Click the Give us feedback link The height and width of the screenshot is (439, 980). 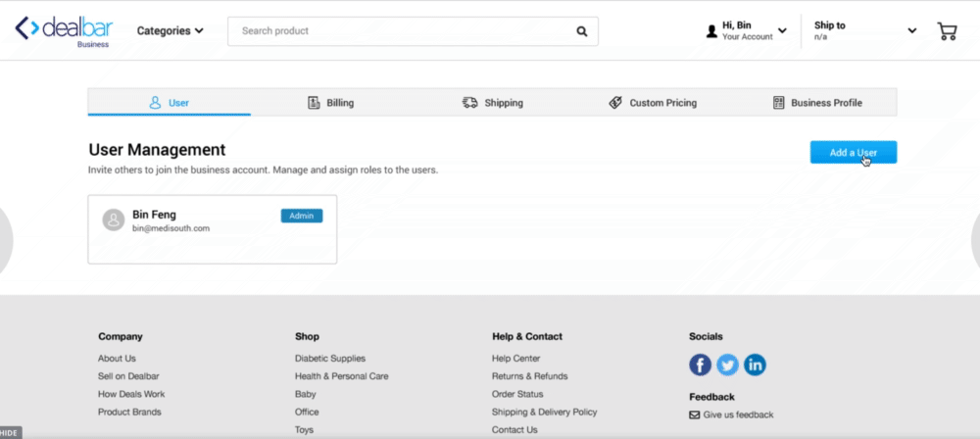(x=737, y=415)
